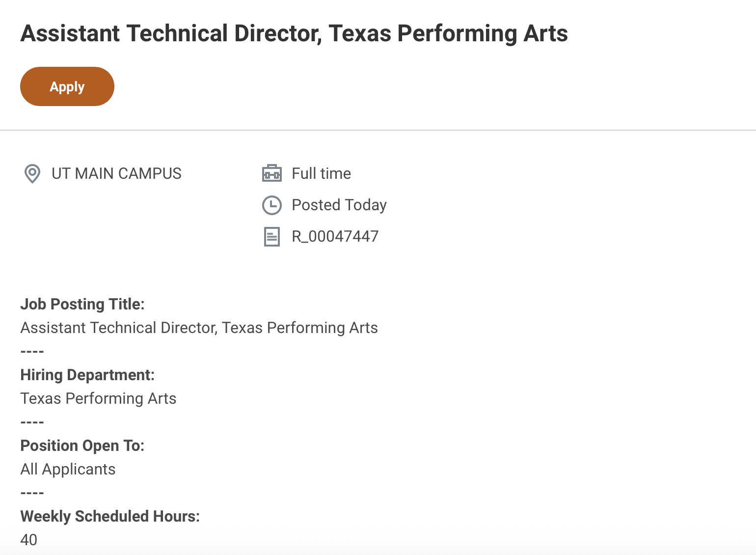The image size is (756, 555).
Task: Click the location pin icon
Action: pos(32,174)
